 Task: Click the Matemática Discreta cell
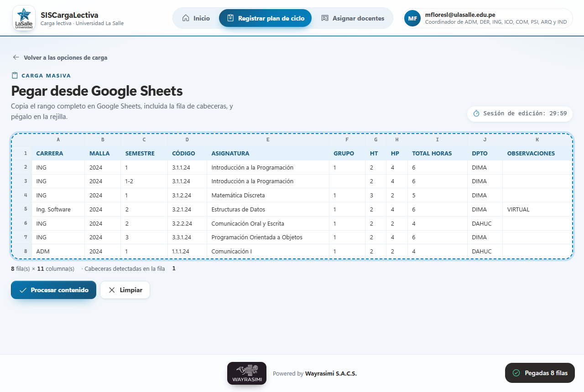pos(268,195)
